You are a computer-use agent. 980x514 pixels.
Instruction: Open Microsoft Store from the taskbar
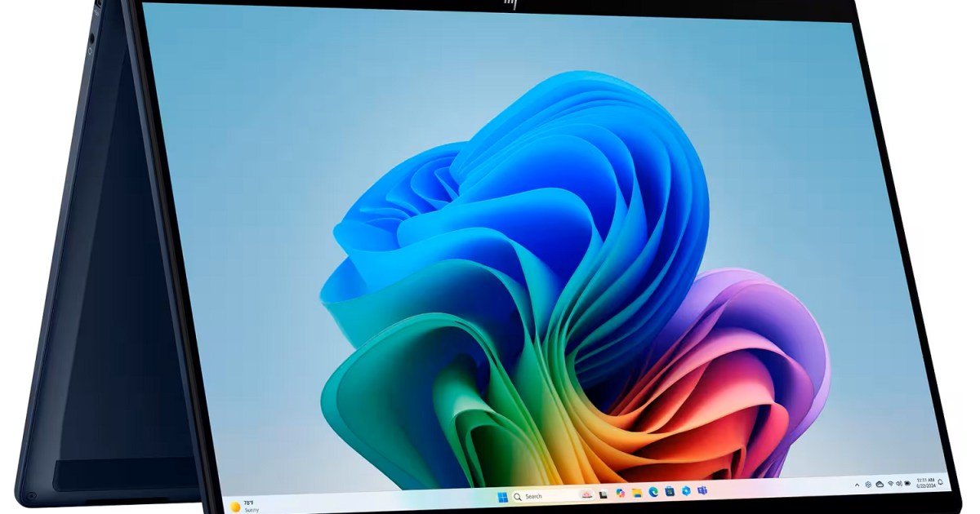click(670, 491)
